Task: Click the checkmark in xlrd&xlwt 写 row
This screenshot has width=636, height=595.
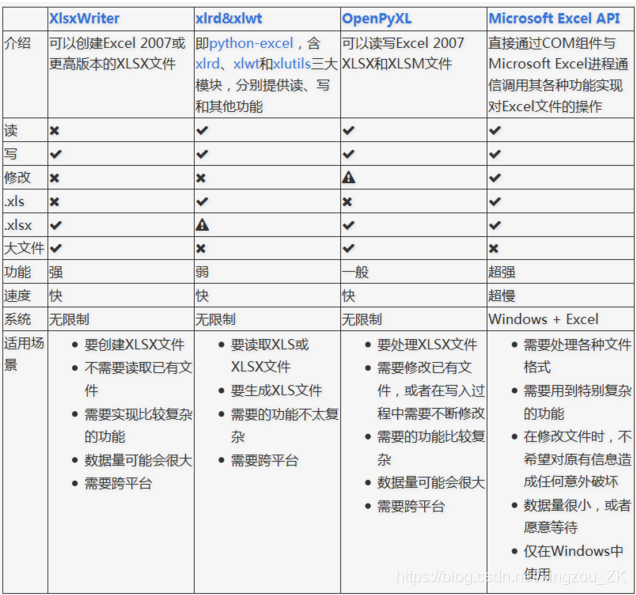Action: click(202, 154)
